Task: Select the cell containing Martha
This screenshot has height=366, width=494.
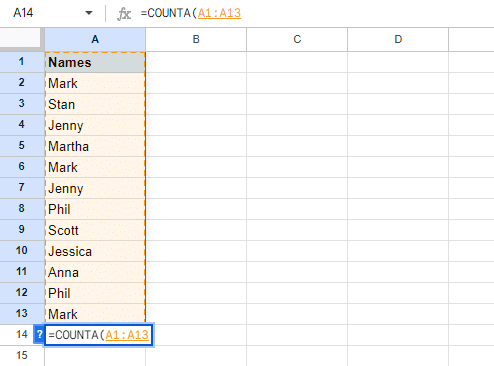Action: (95, 146)
